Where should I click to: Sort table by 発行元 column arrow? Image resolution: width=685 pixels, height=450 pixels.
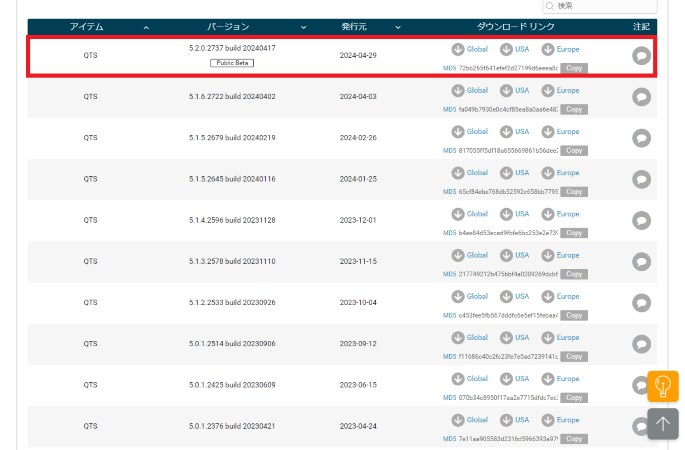pos(398,28)
